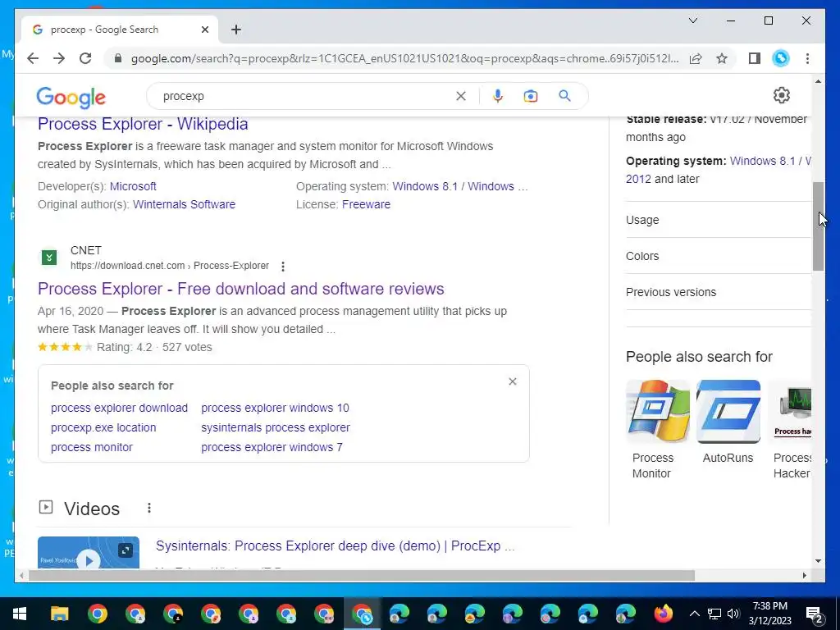Expand the Usage section
Viewport: 840px width, 630px height.
click(x=718, y=220)
